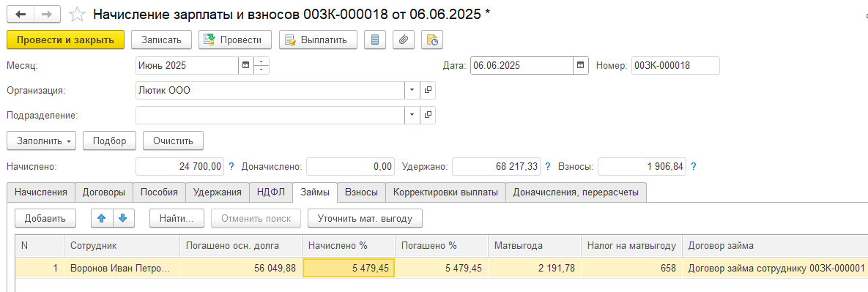Move row down with blue arrow

124,218
